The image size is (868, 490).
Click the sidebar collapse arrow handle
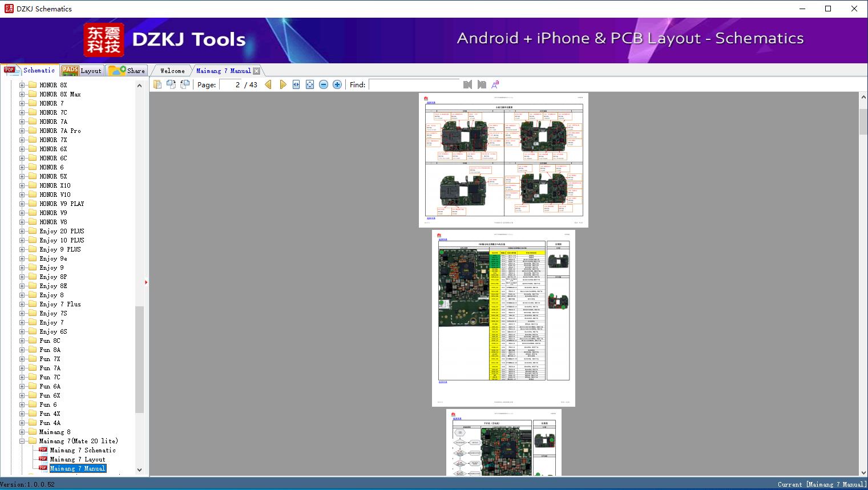(x=146, y=282)
